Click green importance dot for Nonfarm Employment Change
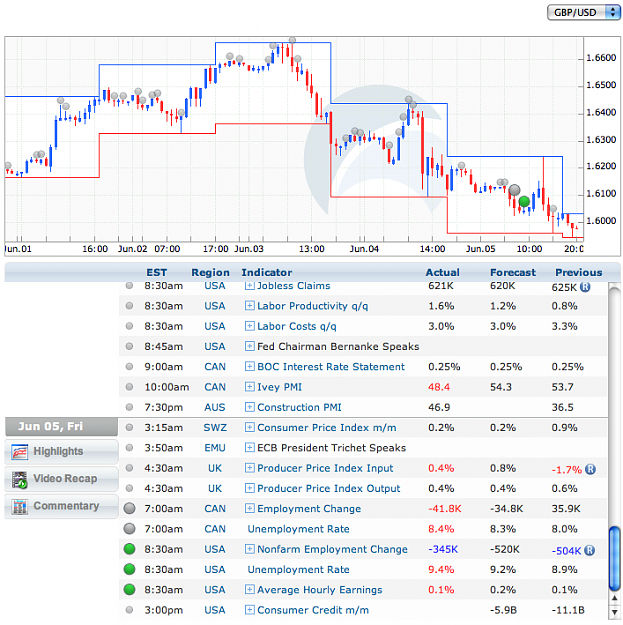Viewport: 623px width, 625px height. coord(129,549)
